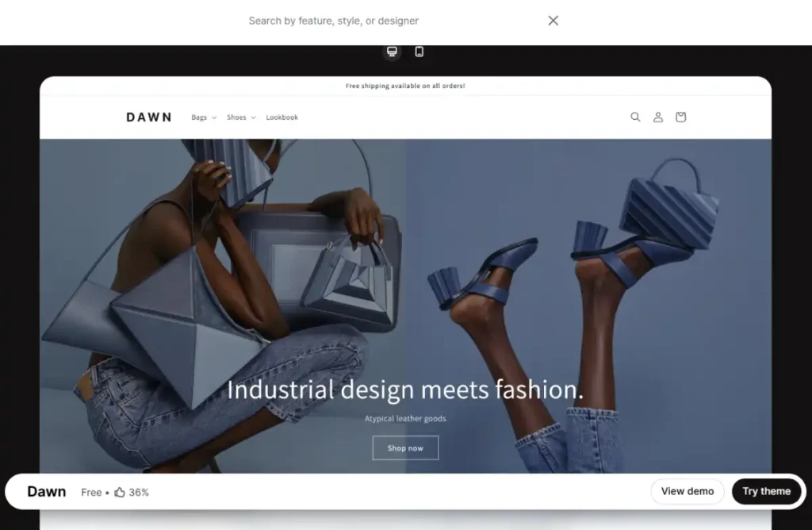Click the Shop now button
This screenshot has height=530, width=812.
pos(405,448)
